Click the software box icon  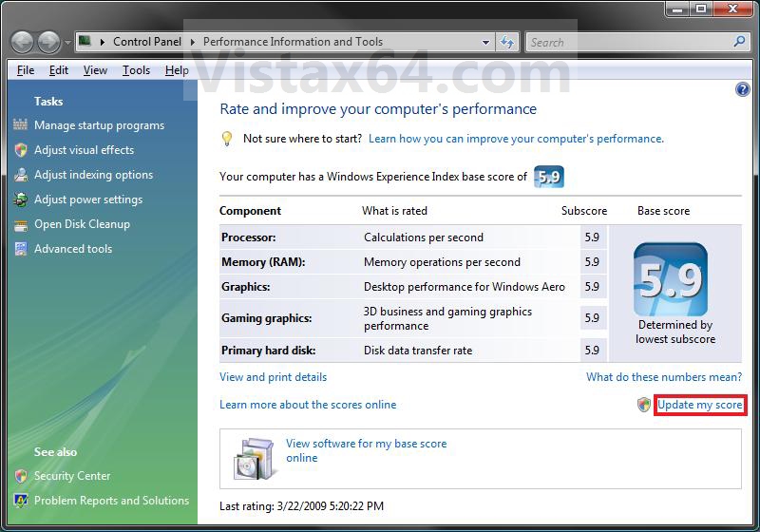coord(253,458)
